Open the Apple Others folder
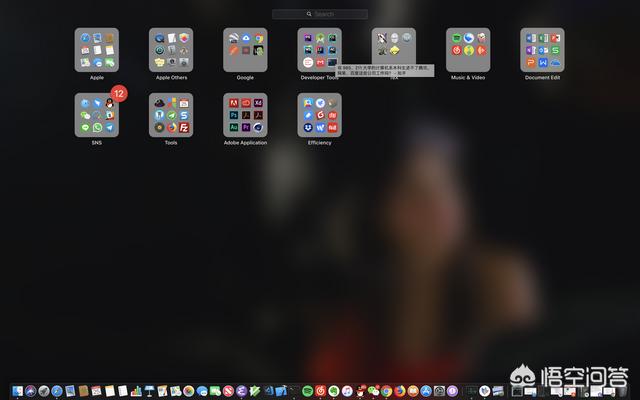 [x=171, y=50]
